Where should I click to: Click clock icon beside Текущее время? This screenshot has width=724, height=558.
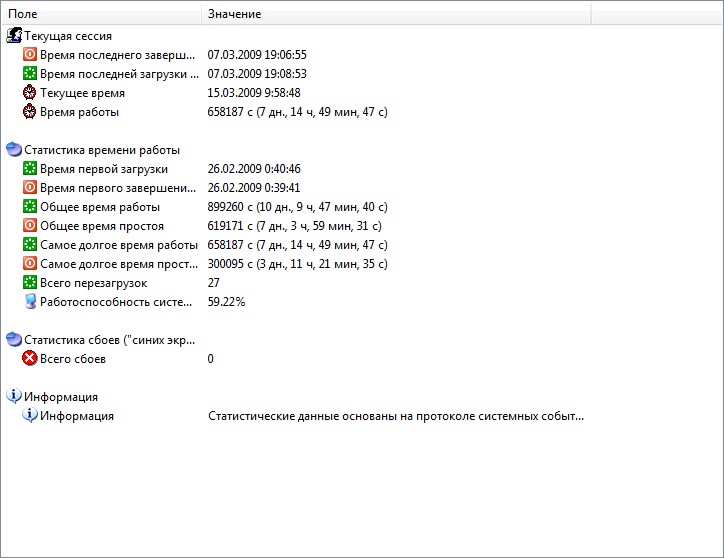[x=30, y=92]
